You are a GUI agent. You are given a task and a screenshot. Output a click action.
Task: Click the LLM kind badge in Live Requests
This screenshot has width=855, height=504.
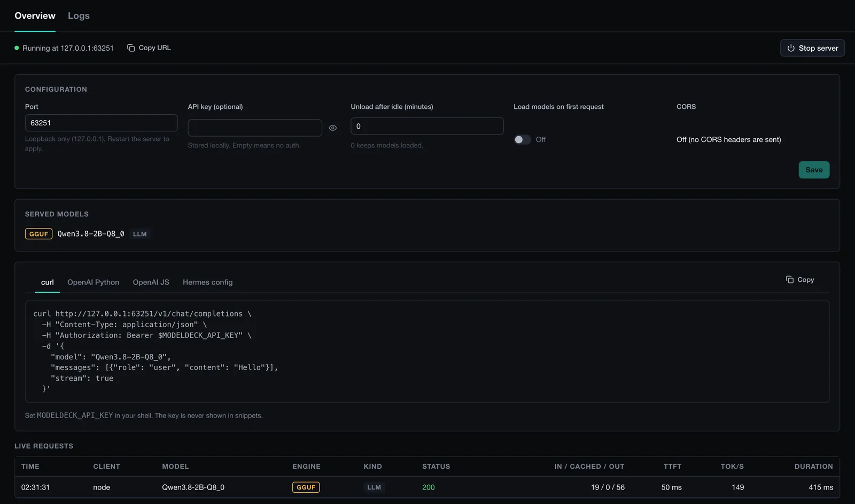374,487
